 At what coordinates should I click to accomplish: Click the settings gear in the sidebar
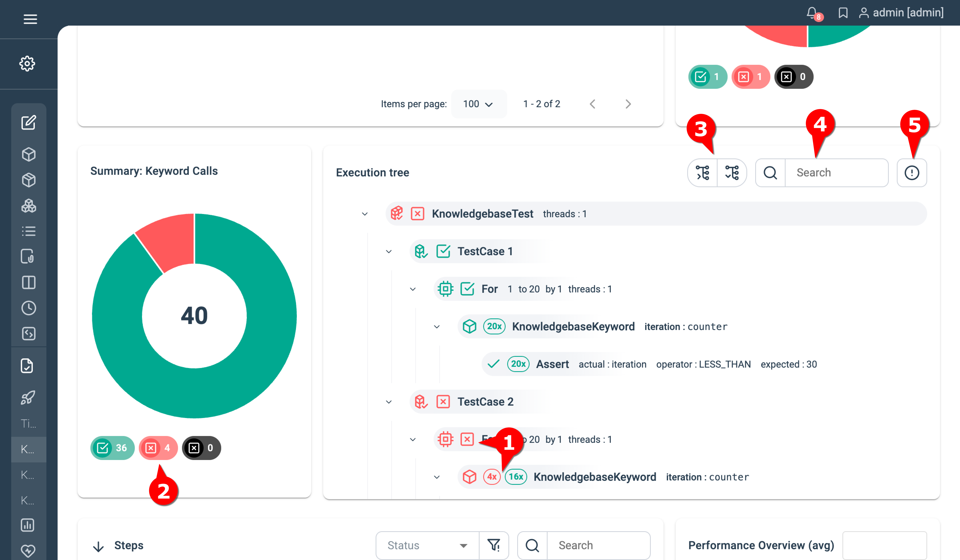(27, 64)
